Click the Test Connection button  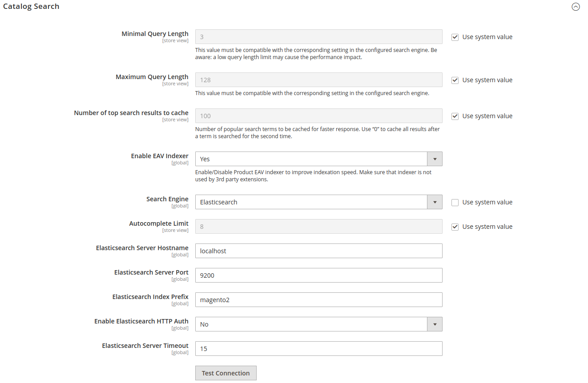pos(226,373)
